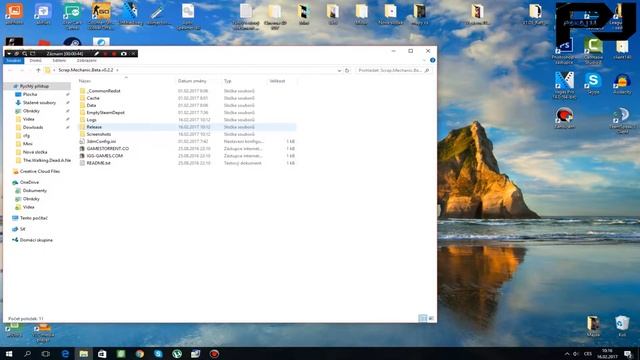640x360 pixels.
Task: Open the address bar history dropdown
Action: click(339, 70)
